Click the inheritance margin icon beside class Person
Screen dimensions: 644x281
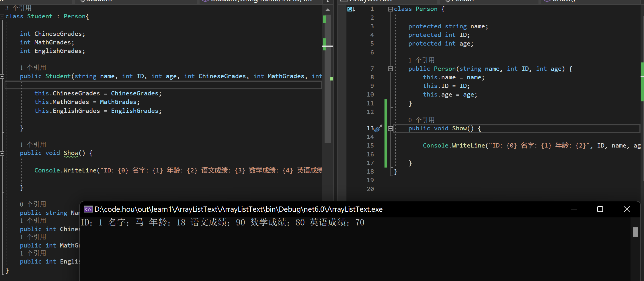(351, 9)
